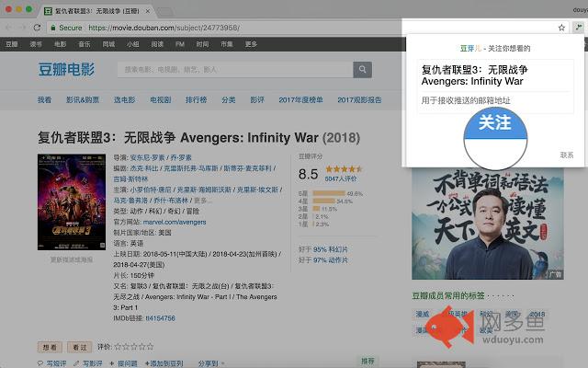Click the English grammar advertisement image
588x368 pixels.
pyautogui.click(x=488, y=224)
